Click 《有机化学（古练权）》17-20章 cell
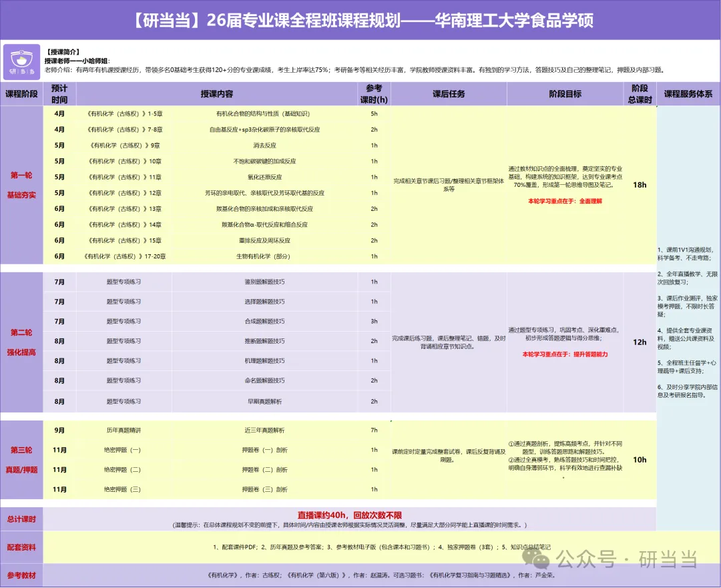The height and width of the screenshot is (588, 721). click(125, 256)
